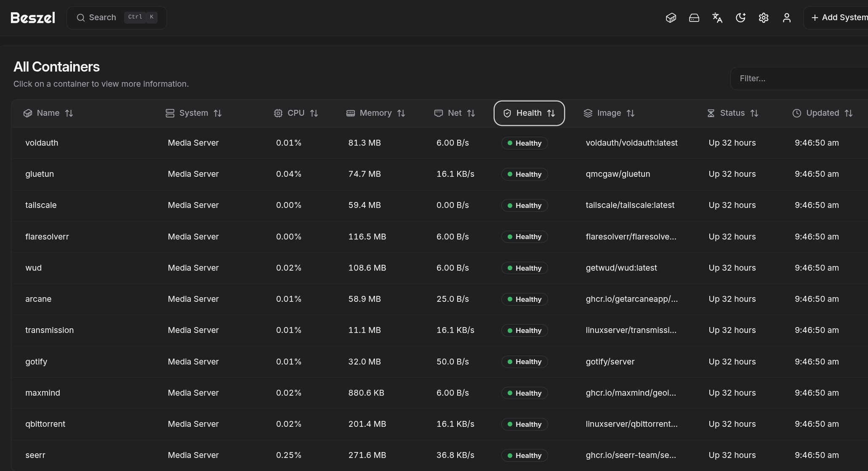Image resolution: width=868 pixels, height=471 pixels.
Task: Open the settings gear icon
Action: (764, 18)
